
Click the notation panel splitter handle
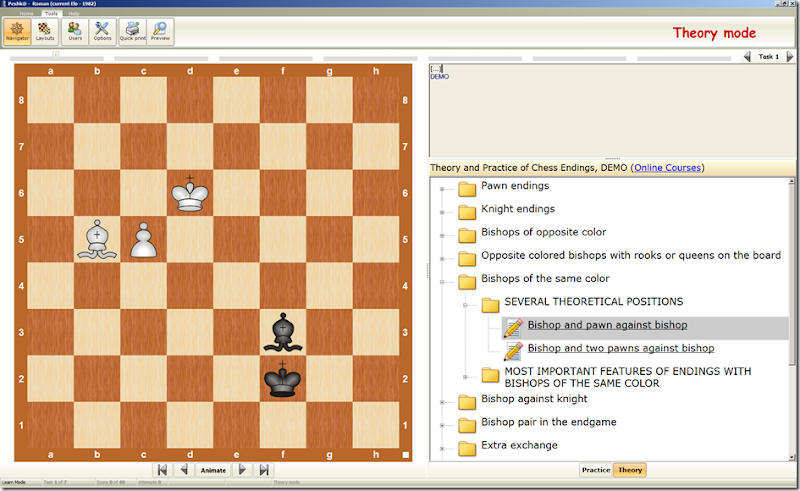[x=612, y=158]
